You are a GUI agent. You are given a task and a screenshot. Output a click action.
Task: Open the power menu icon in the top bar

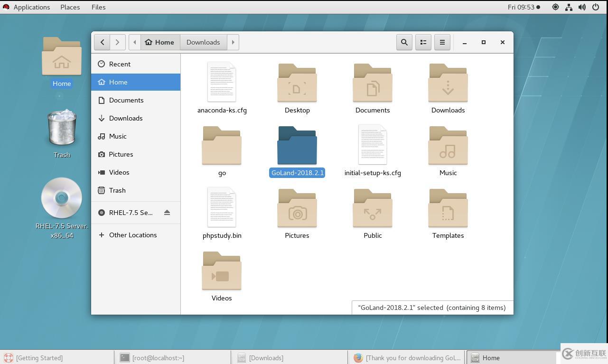[x=596, y=7]
